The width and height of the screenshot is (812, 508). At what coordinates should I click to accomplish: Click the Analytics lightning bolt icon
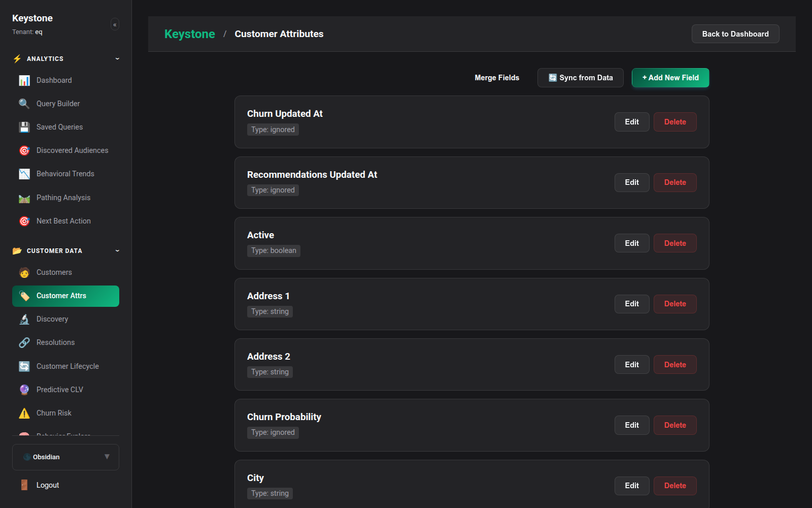17,58
